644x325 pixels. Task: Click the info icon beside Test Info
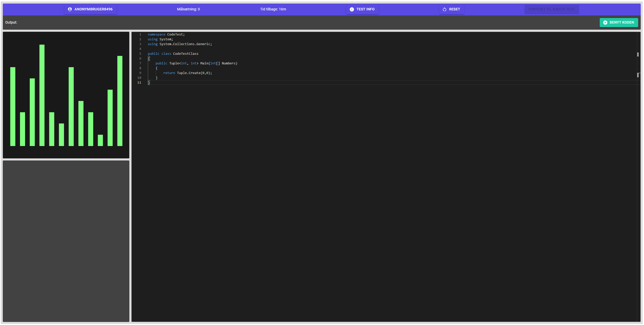pos(352,9)
